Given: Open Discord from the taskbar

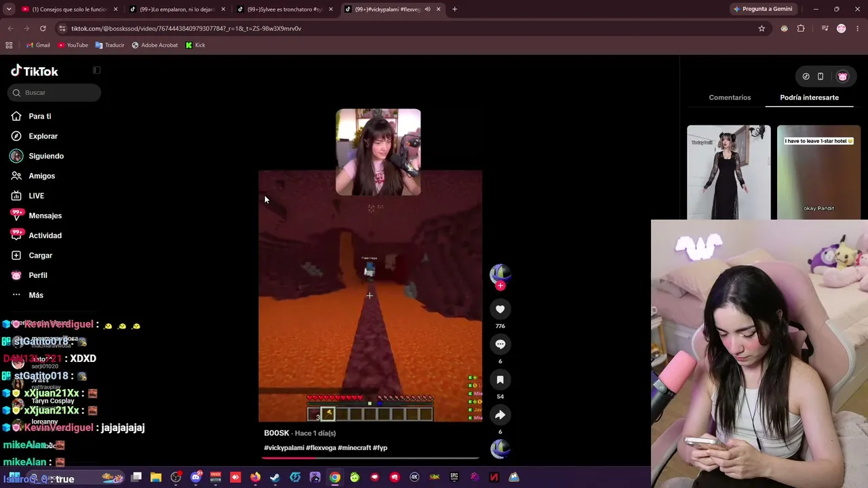Looking at the screenshot, I should (196, 477).
